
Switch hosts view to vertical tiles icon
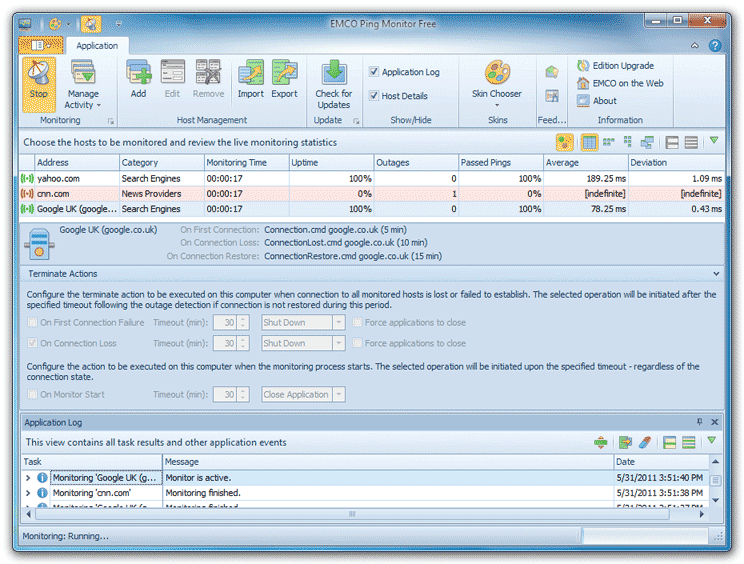628,142
